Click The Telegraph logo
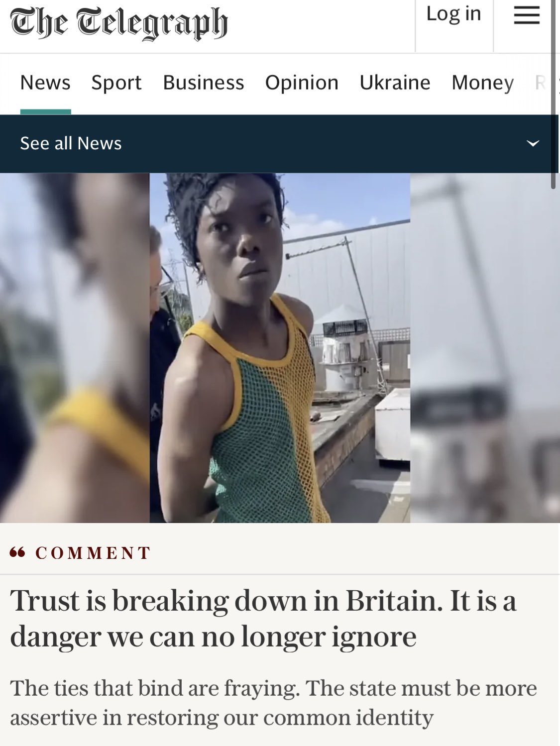This screenshot has height=746, width=560. click(119, 23)
